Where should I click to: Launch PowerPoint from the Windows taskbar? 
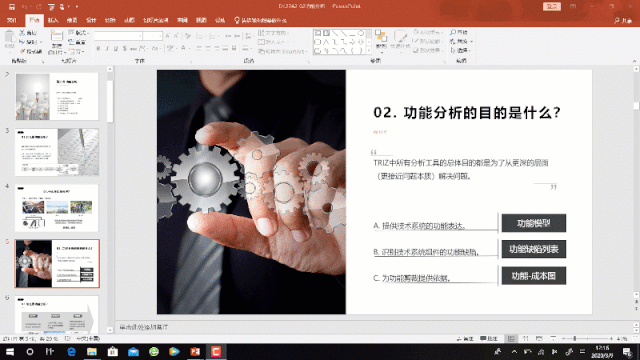[195, 351]
